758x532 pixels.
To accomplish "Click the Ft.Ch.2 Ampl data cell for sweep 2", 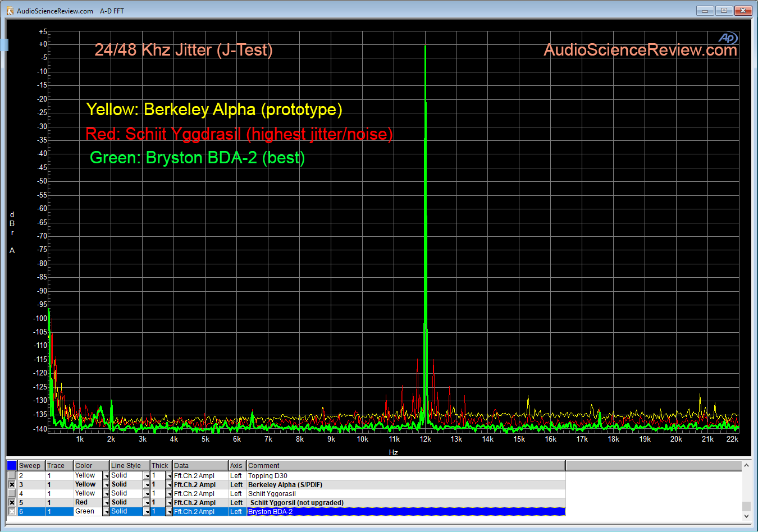I will (x=200, y=475).
